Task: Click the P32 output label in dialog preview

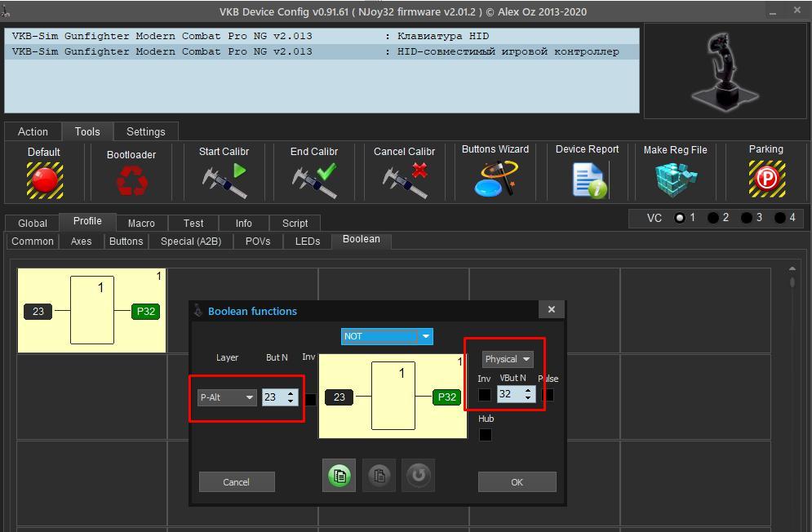Action: [x=447, y=397]
